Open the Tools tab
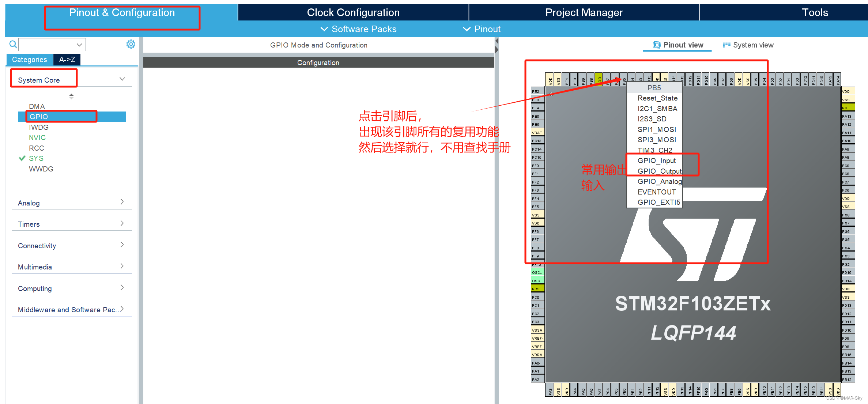The width and height of the screenshot is (868, 404). coord(815,12)
